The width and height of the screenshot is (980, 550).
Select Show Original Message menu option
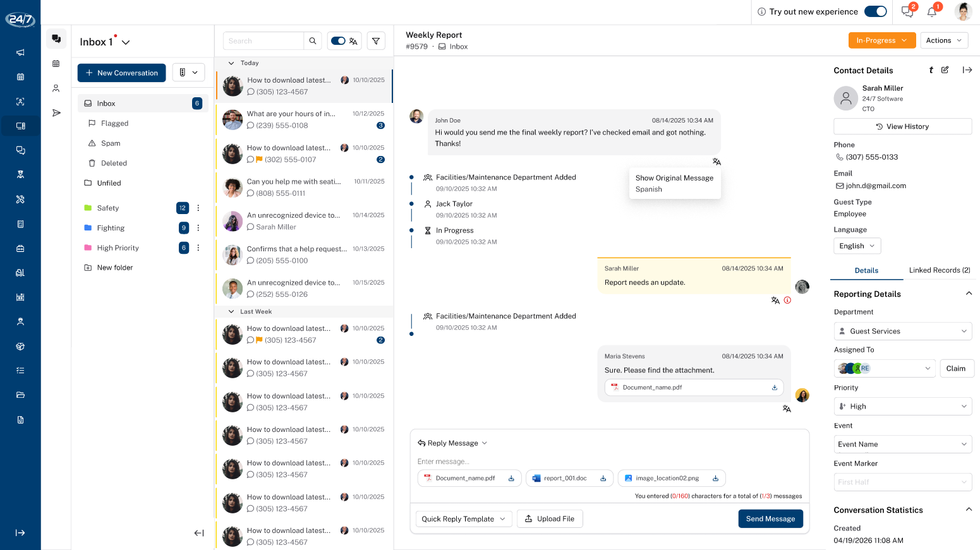point(674,178)
